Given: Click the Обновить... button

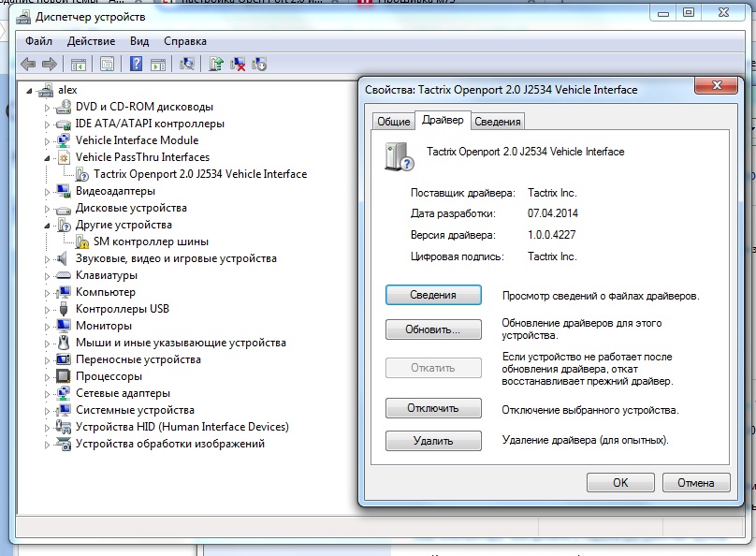Looking at the screenshot, I should [x=433, y=329].
